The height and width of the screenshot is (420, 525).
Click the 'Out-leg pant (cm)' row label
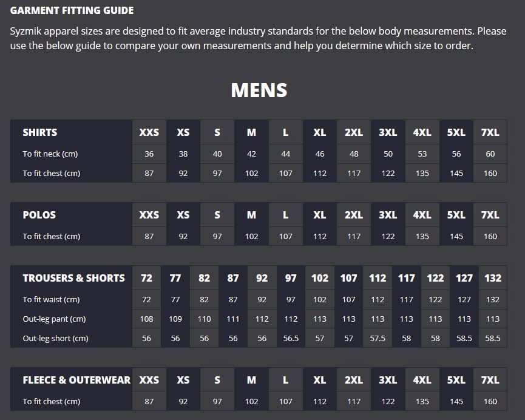point(54,319)
